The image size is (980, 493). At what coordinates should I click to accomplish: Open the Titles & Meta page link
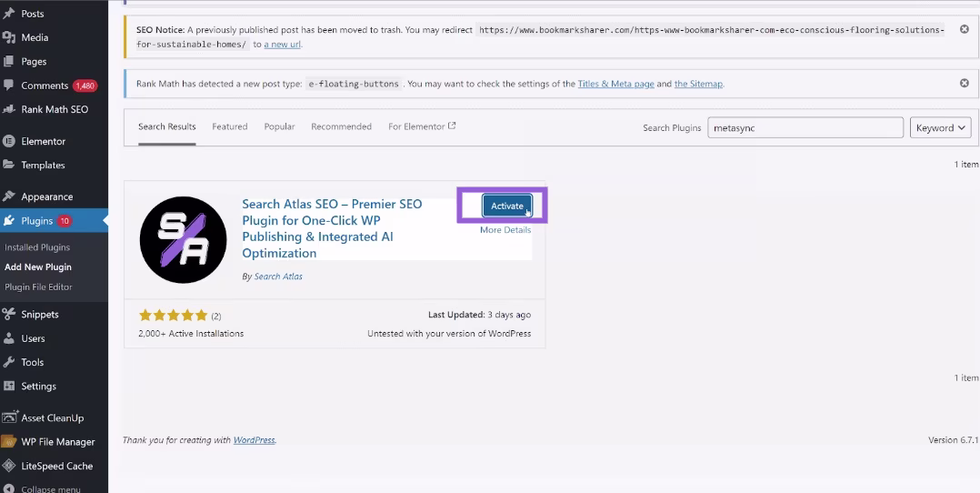[615, 84]
